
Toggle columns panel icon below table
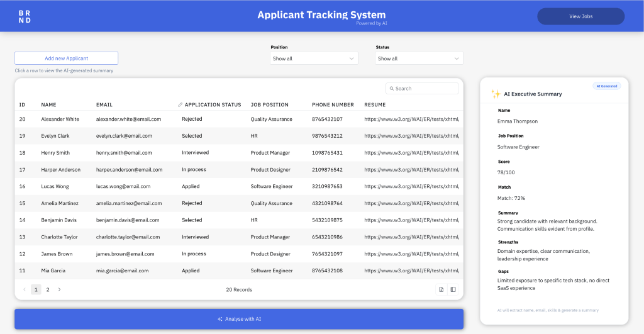click(x=453, y=289)
